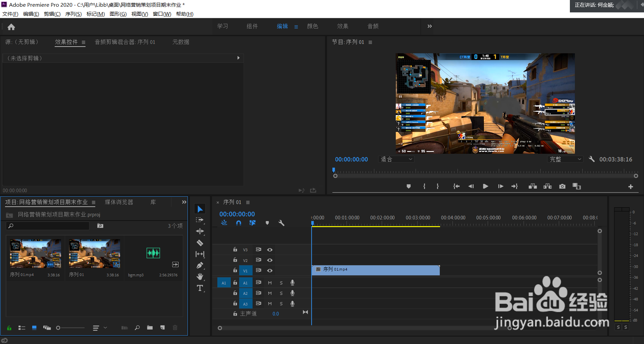
Task: Click the New Item icon in project panel
Action: pyautogui.click(x=163, y=328)
